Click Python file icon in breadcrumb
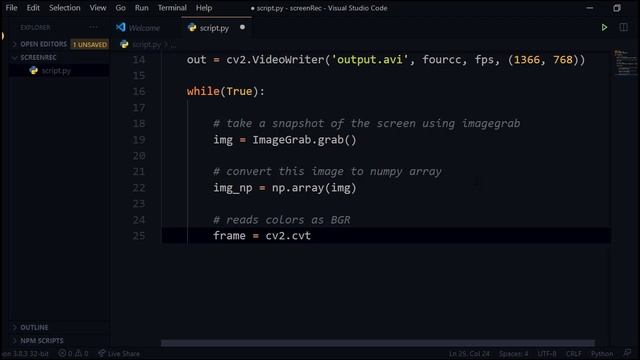This screenshot has height=360, width=640. click(124, 44)
